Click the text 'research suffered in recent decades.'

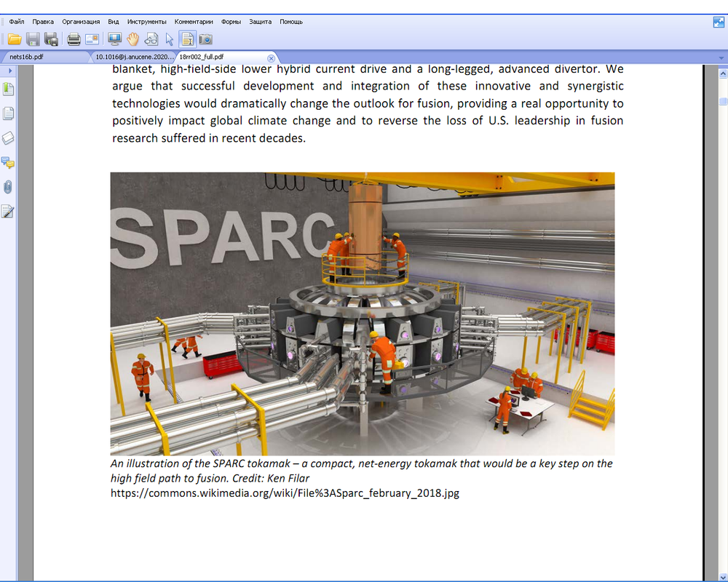click(x=209, y=137)
